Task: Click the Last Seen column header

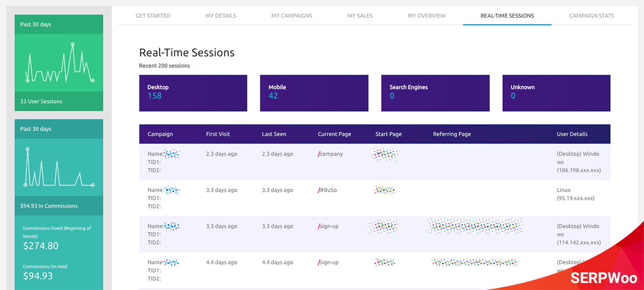Action: coord(274,134)
